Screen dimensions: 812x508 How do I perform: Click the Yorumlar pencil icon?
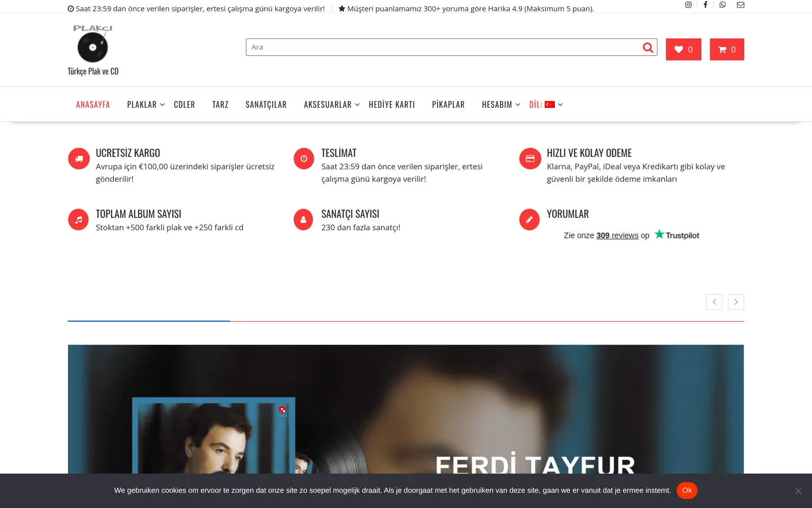click(530, 220)
